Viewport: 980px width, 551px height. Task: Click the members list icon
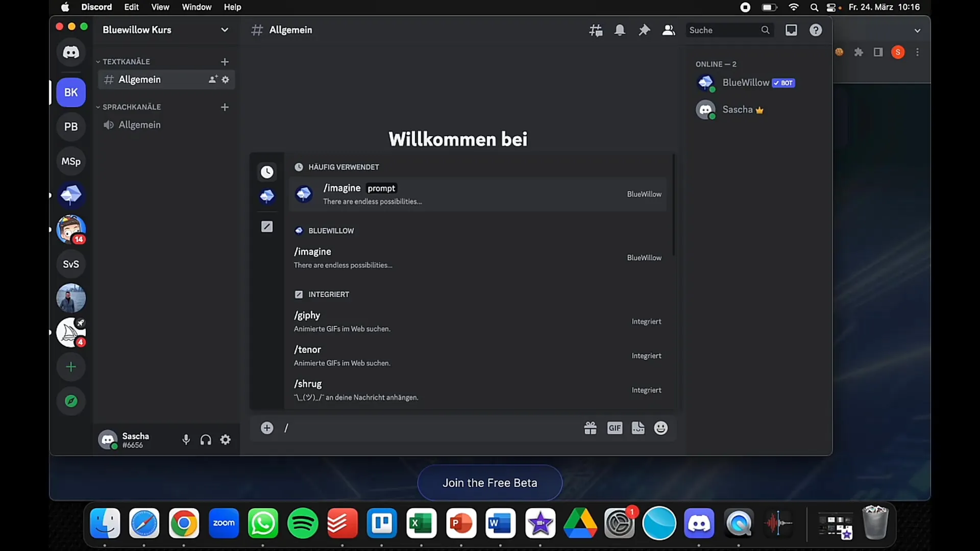668,30
